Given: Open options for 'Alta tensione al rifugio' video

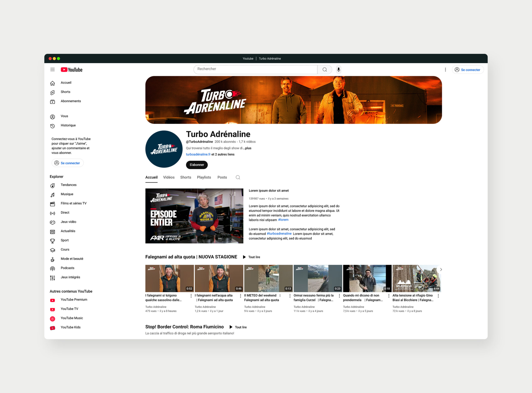Looking at the screenshot, I should click(438, 296).
